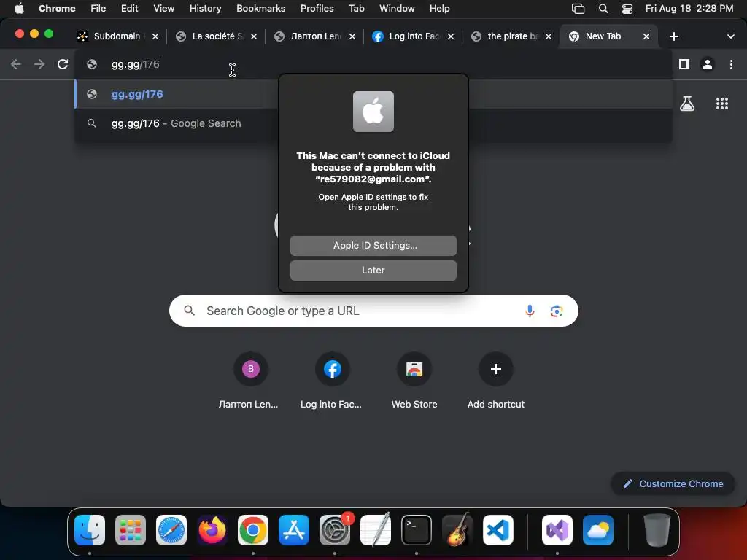Viewport: 747px width, 560px height.
Task: Open Control Center in menu bar
Action: 627,9
